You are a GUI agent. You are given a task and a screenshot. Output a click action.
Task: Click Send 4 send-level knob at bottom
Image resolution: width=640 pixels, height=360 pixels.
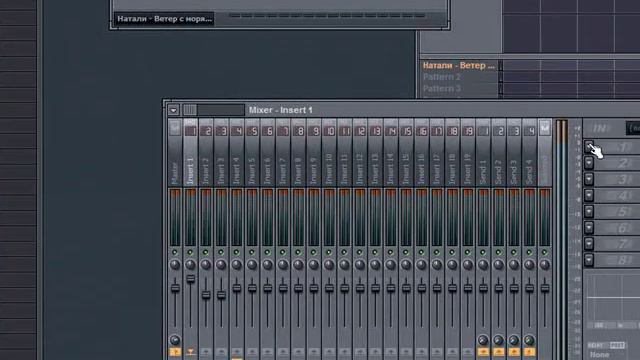529,340
